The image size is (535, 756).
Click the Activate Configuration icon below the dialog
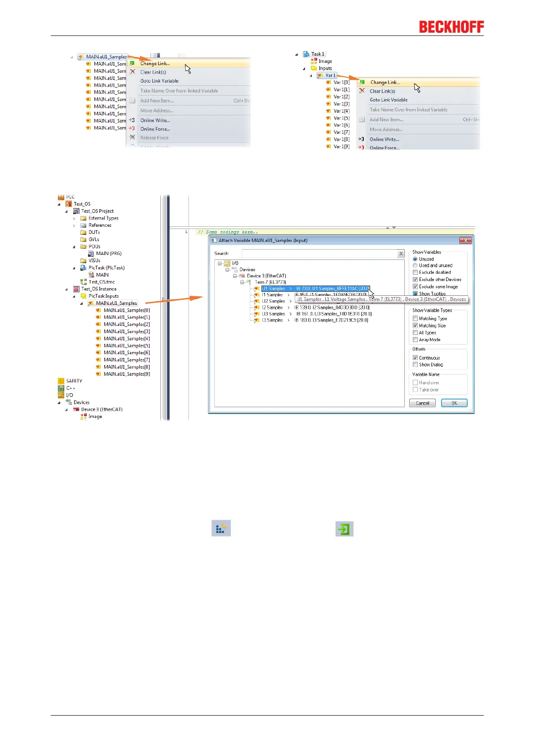[221, 528]
